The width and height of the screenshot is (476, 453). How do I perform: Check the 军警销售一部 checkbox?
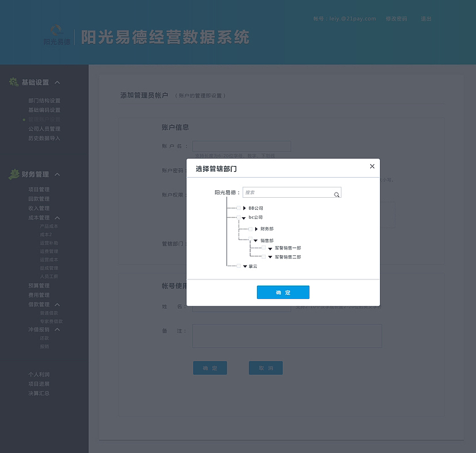[x=264, y=248]
